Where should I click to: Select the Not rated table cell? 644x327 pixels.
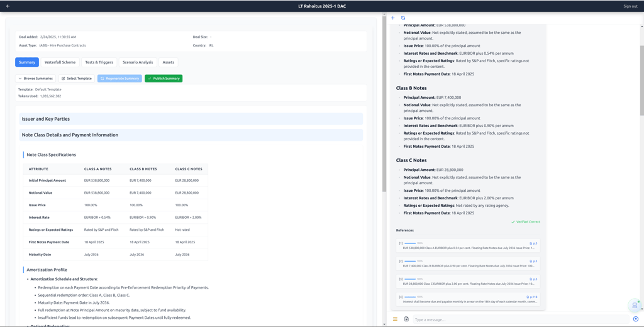pos(183,230)
